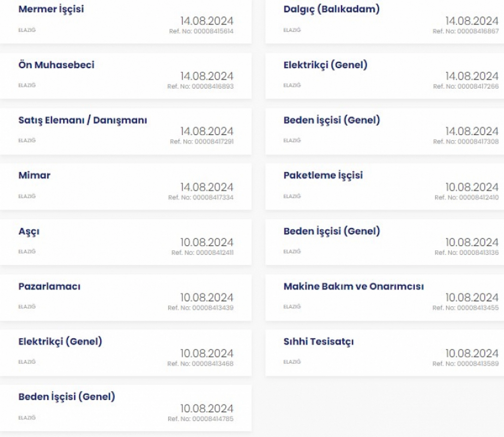Screen dimensions: 504x437
Task: Click reference number 00008417334
Action: [x=201, y=197]
